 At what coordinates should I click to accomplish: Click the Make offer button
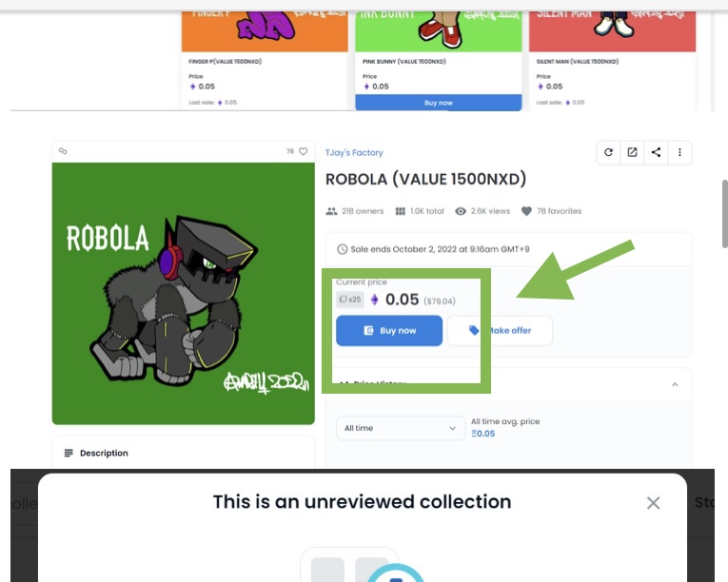click(x=500, y=330)
